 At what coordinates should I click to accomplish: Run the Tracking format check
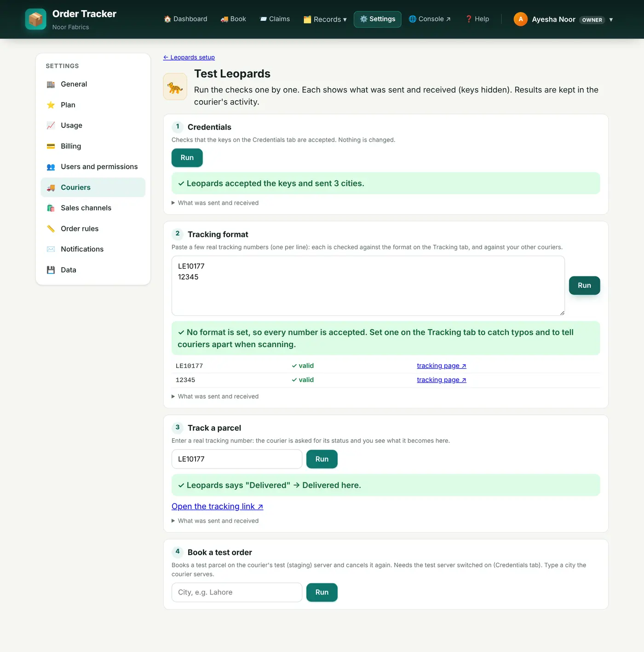click(x=584, y=286)
